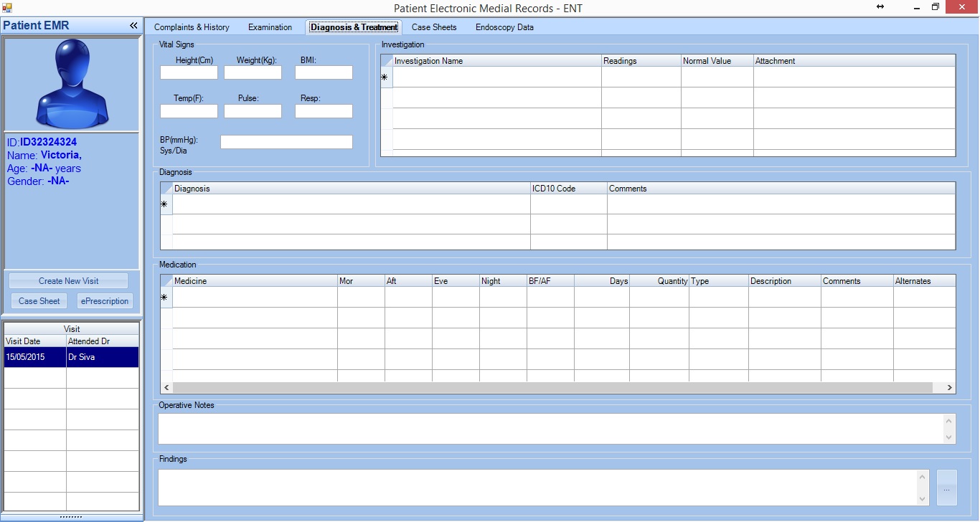Open the Case Sheets tab
980x522 pixels.
(x=434, y=27)
